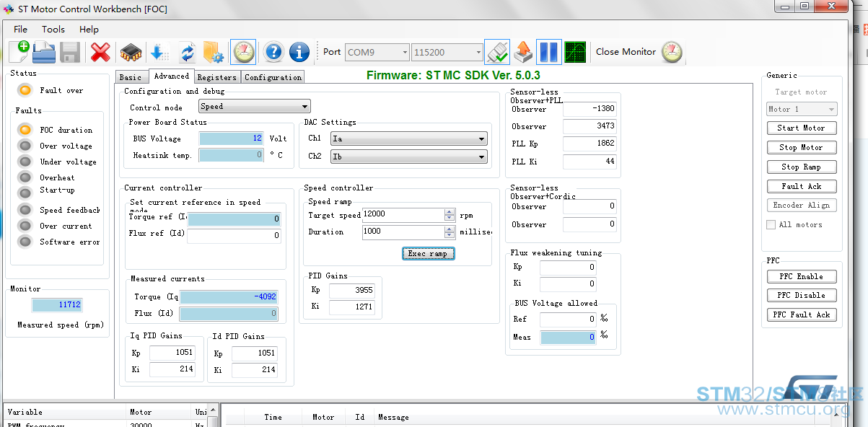
Task: Click the Stop Motor button
Action: click(x=802, y=147)
